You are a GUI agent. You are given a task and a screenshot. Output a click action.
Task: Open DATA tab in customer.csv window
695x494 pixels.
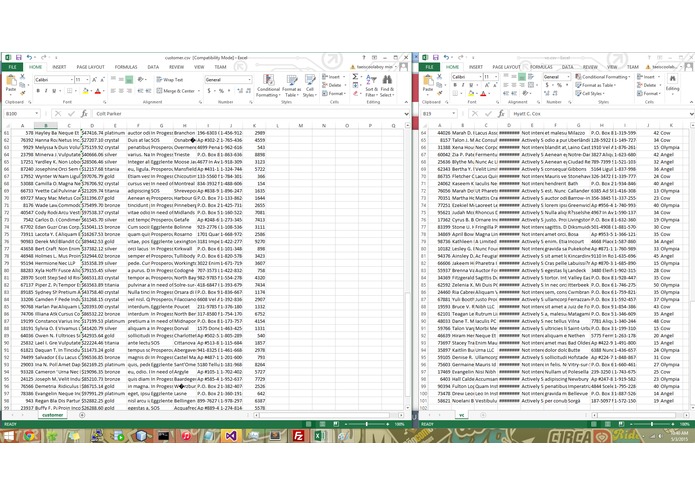tap(153, 67)
